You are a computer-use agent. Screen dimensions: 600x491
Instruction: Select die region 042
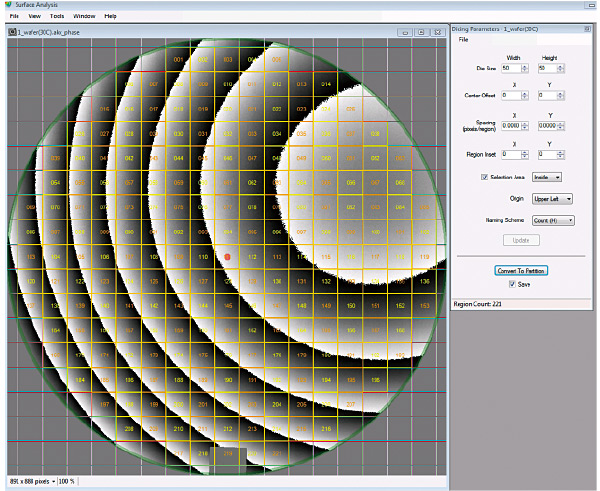pyautogui.click(x=129, y=158)
